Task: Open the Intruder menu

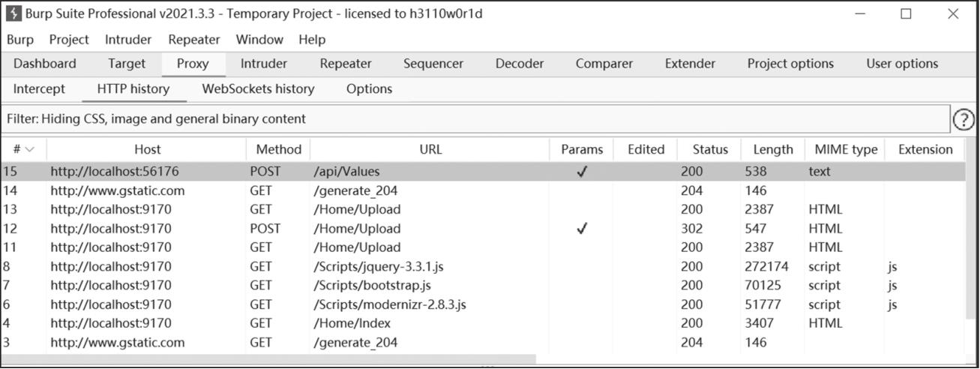Action: 128,40
